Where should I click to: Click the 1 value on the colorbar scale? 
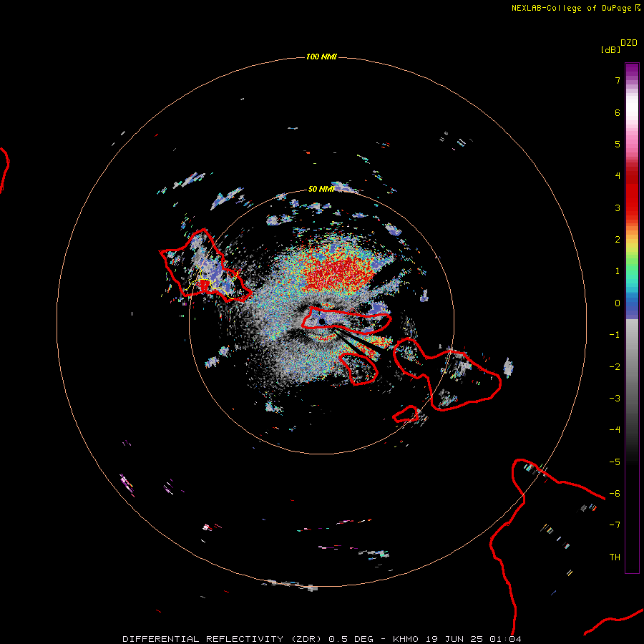[x=618, y=271]
